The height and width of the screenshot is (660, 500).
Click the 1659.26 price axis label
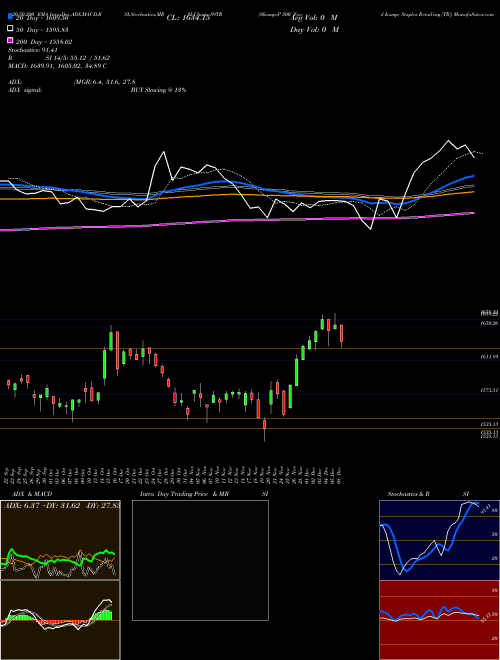[x=489, y=323]
